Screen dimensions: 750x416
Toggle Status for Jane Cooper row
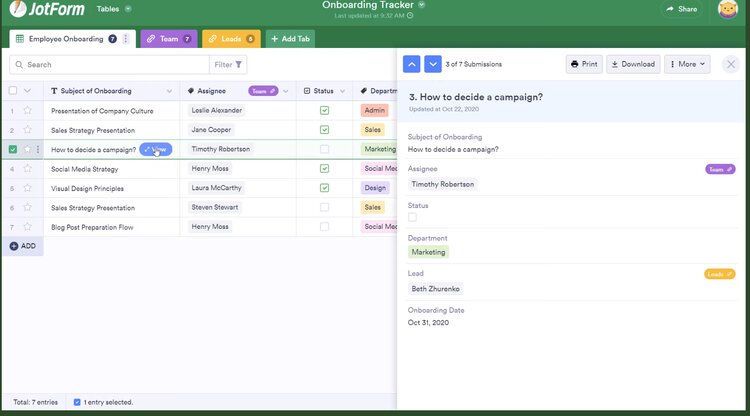[324, 130]
